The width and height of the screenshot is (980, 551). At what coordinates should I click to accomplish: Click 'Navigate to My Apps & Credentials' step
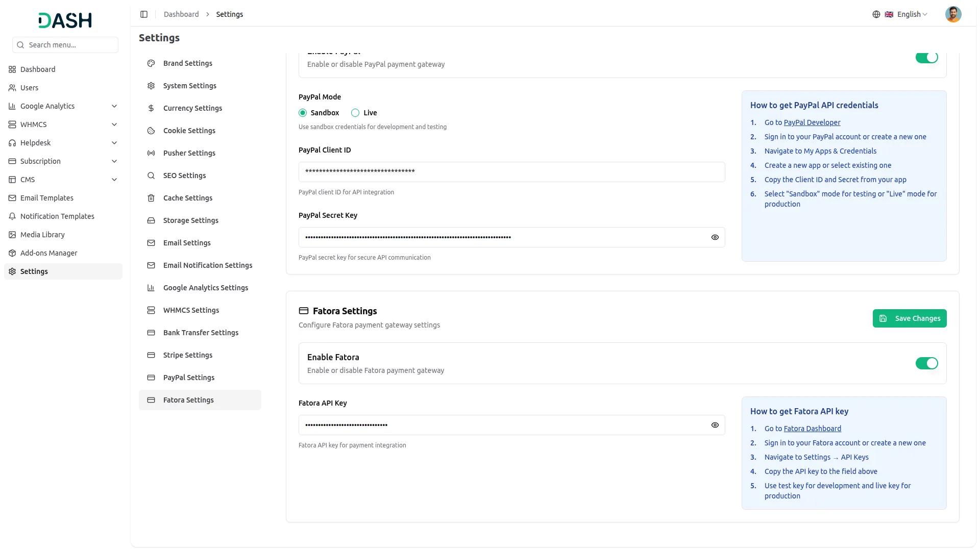[x=820, y=151]
